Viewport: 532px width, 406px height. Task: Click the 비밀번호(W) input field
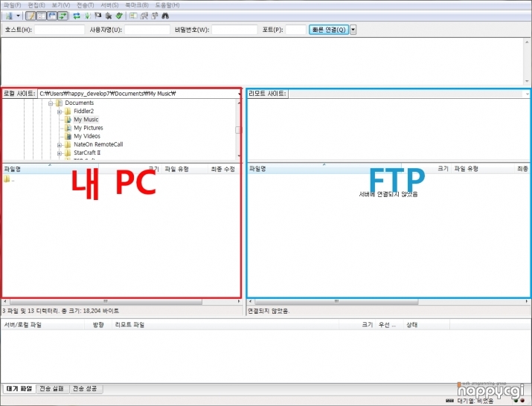(x=234, y=30)
